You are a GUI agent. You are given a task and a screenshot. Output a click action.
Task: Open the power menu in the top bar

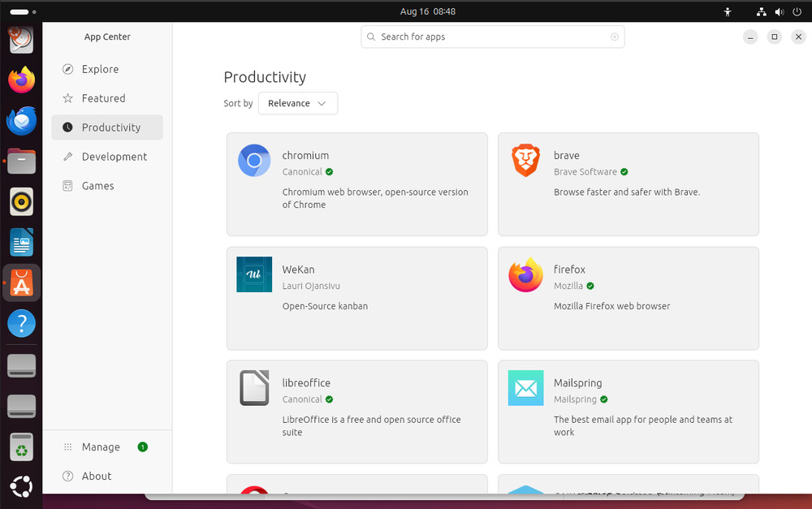(797, 11)
